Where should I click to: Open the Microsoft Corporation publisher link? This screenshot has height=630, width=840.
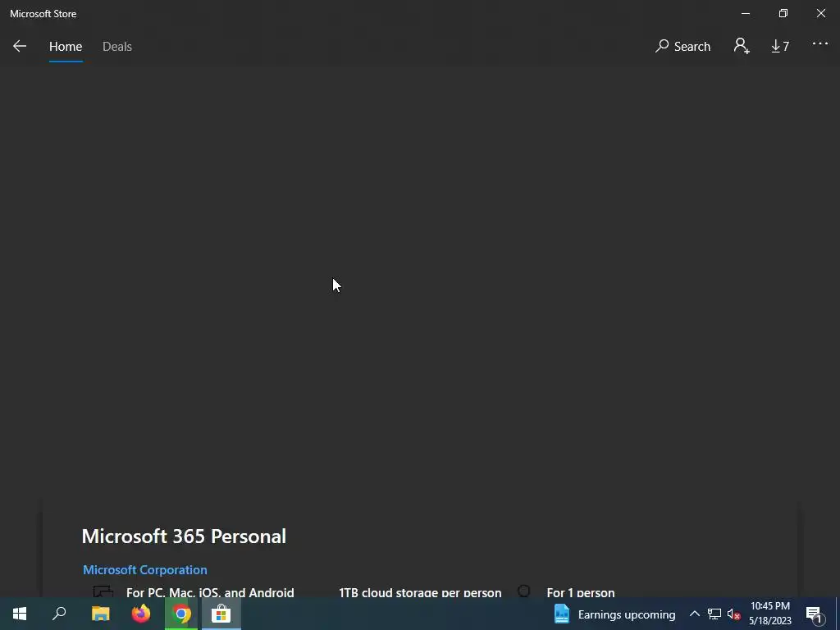(x=144, y=569)
